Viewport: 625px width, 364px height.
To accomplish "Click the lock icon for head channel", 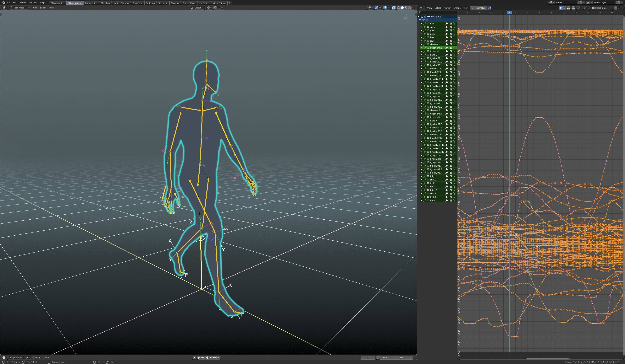I will (x=454, y=37).
